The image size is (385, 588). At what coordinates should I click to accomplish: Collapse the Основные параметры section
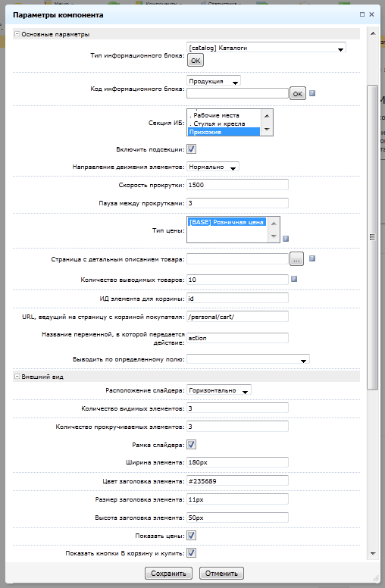tap(17, 34)
